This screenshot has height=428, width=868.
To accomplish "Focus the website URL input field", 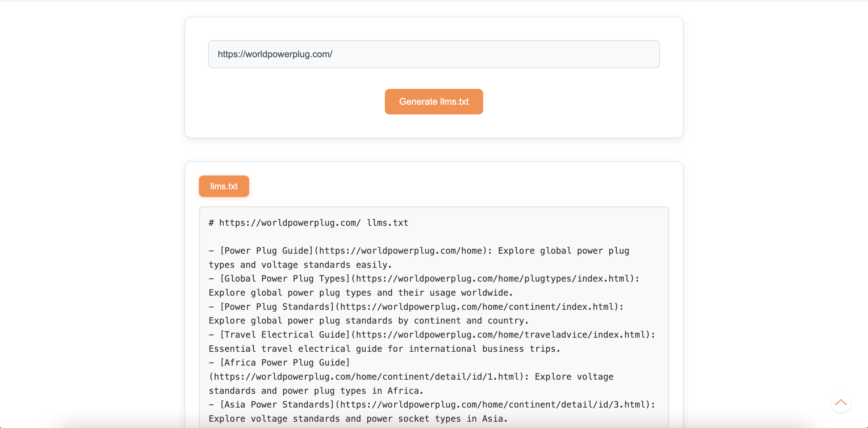I will tap(434, 54).
